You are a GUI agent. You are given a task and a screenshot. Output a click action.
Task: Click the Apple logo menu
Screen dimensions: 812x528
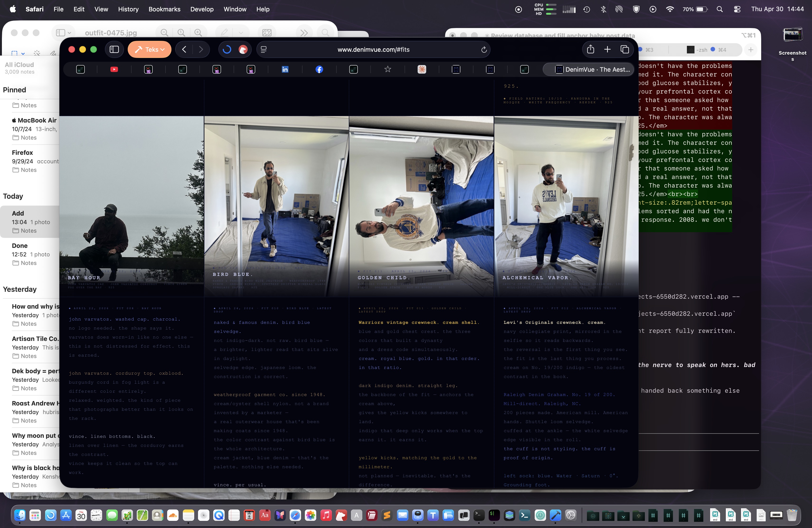pyautogui.click(x=13, y=9)
